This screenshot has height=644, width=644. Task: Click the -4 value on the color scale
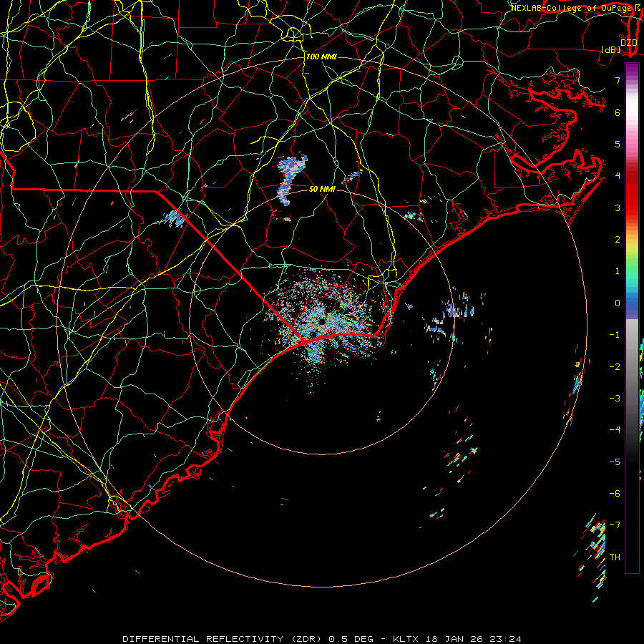point(615,430)
